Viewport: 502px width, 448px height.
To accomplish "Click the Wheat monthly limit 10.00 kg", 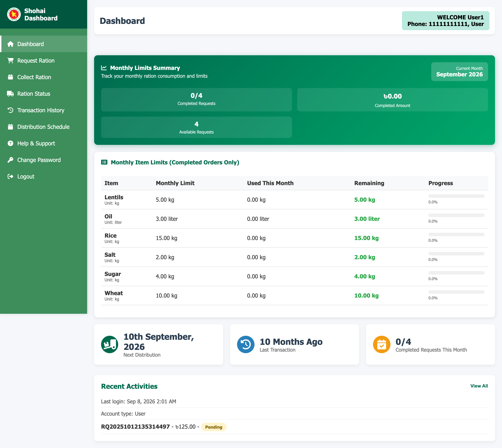I will tap(166, 296).
